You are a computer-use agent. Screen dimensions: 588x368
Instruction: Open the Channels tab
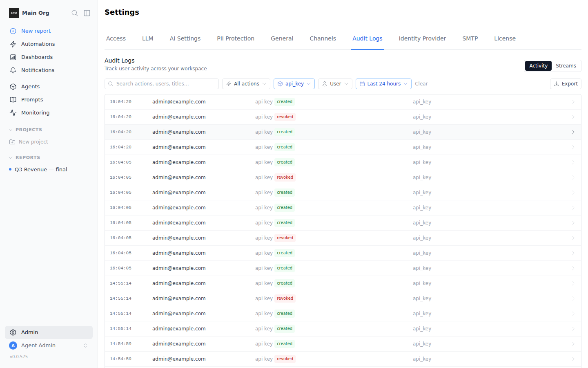coord(323,38)
